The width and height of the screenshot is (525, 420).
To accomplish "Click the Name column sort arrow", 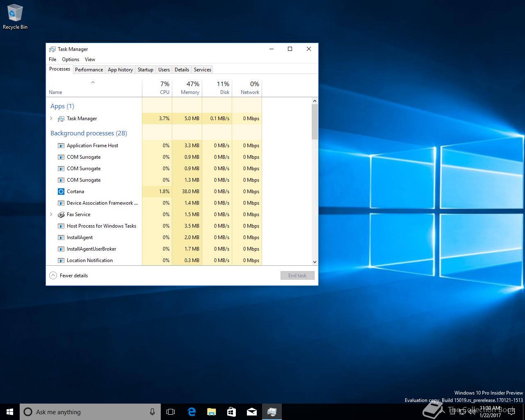I will [93, 82].
